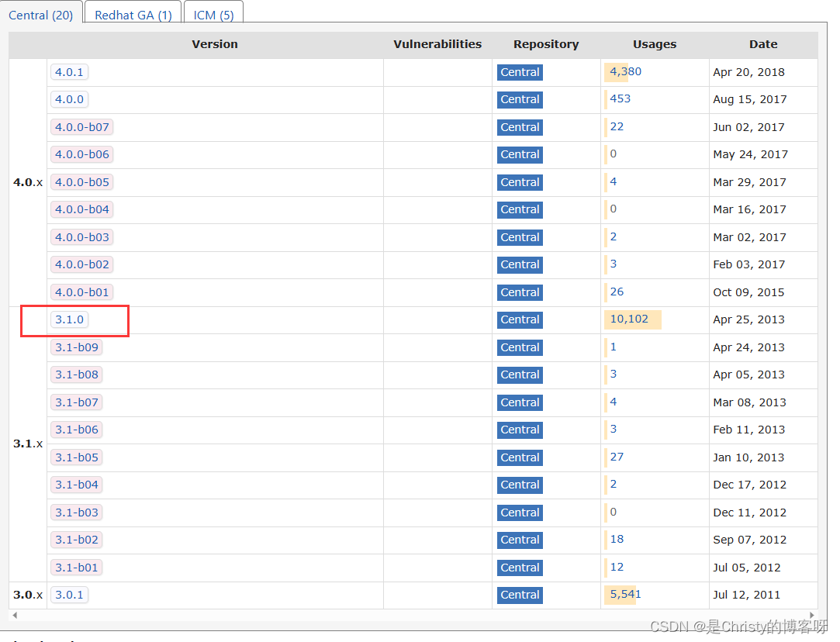
Task: Stay on the Central (20) tab
Action: [x=42, y=15]
